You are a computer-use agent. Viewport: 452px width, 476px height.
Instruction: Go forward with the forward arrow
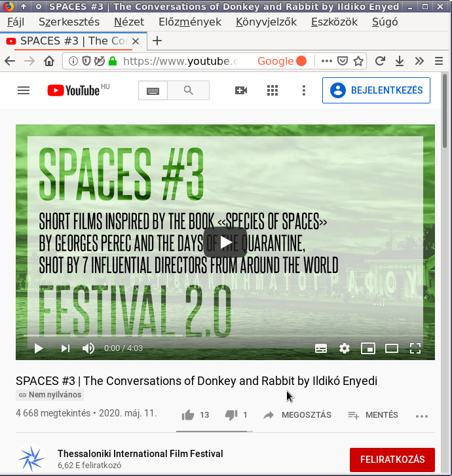[29, 61]
